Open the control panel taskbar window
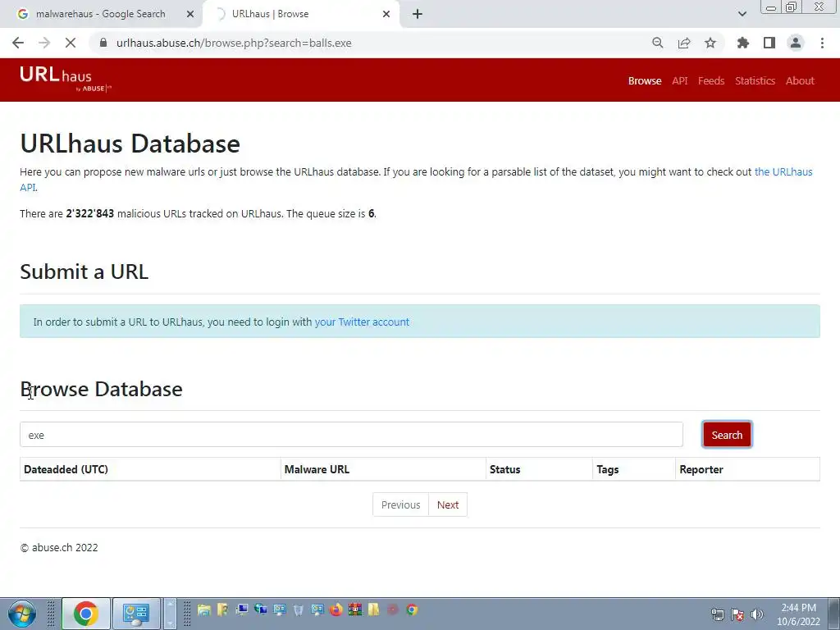The height and width of the screenshot is (630, 840). pos(136,614)
